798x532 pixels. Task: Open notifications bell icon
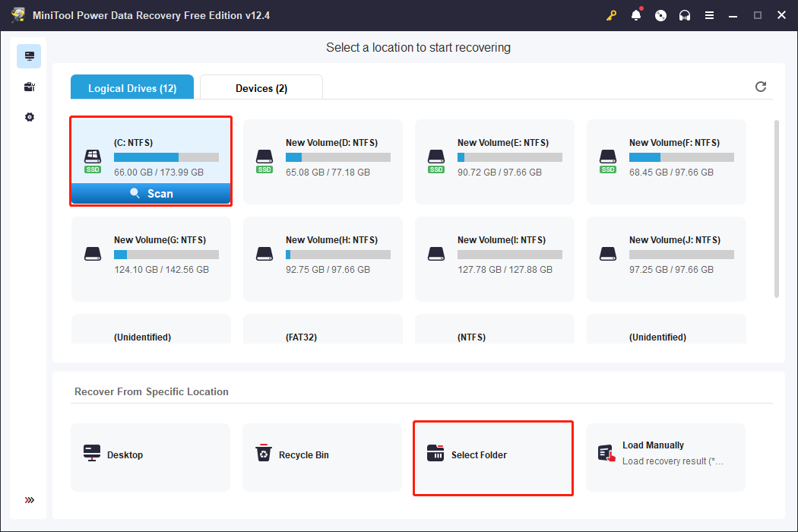point(636,15)
